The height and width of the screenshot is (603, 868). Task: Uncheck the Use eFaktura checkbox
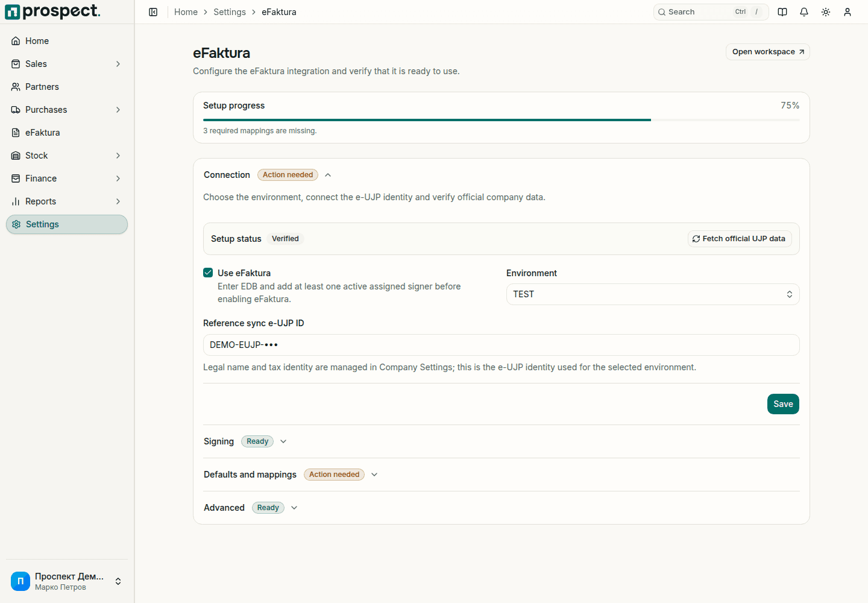[x=208, y=273]
